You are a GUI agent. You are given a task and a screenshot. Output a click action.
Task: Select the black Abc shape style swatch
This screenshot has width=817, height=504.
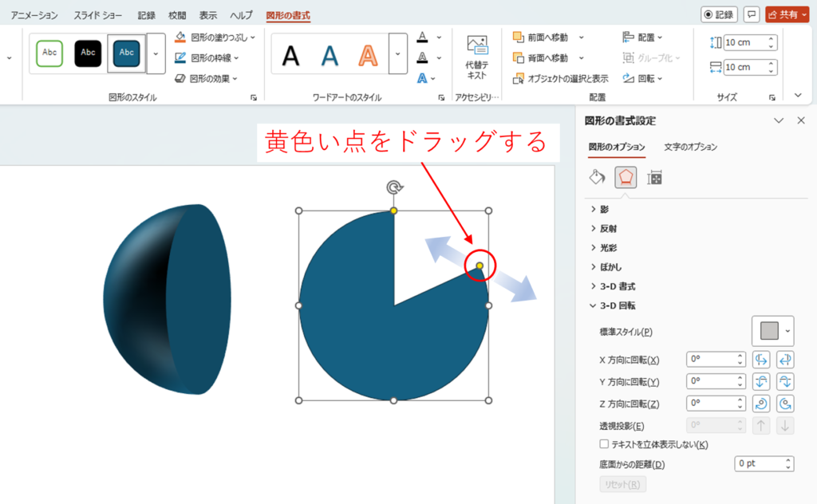tap(89, 53)
